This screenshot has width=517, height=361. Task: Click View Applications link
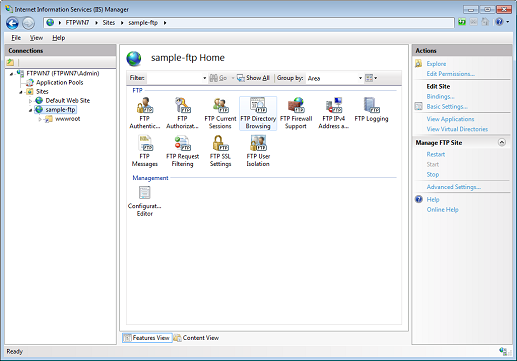pyautogui.click(x=450, y=119)
